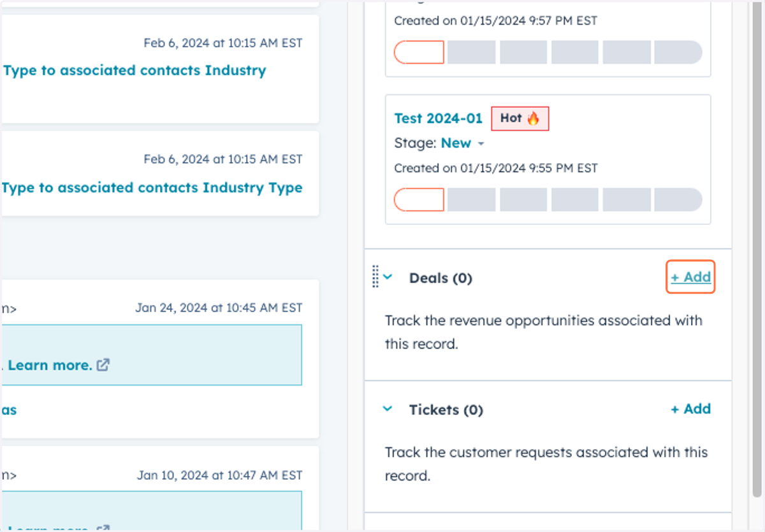Select the last rounded stage segment in Test 2024-01 card

coord(678,199)
